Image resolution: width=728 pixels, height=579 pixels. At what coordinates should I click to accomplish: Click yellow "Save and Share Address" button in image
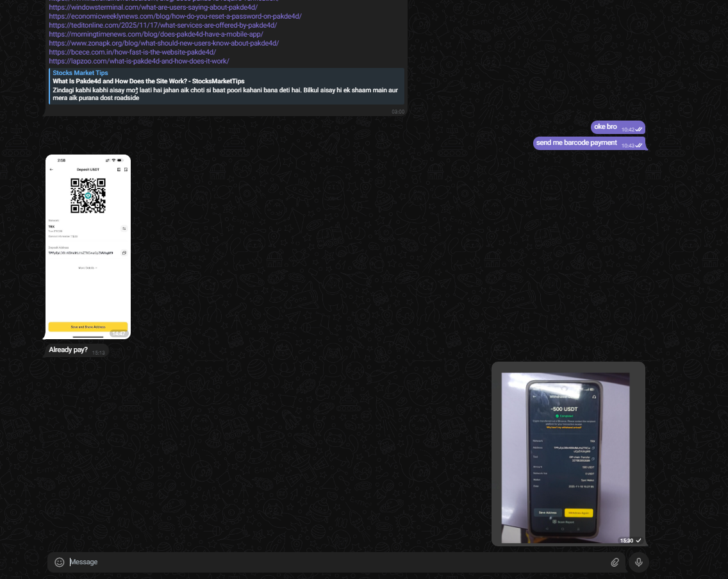pyautogui.click(x=88, y=326)
